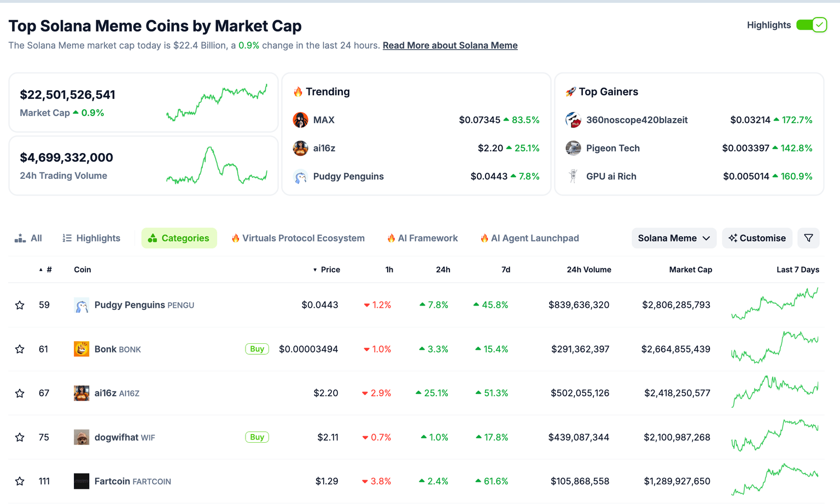Favorite Fartcoin using the star
This screenshot has width=840, height=504.
coord(20,481)
